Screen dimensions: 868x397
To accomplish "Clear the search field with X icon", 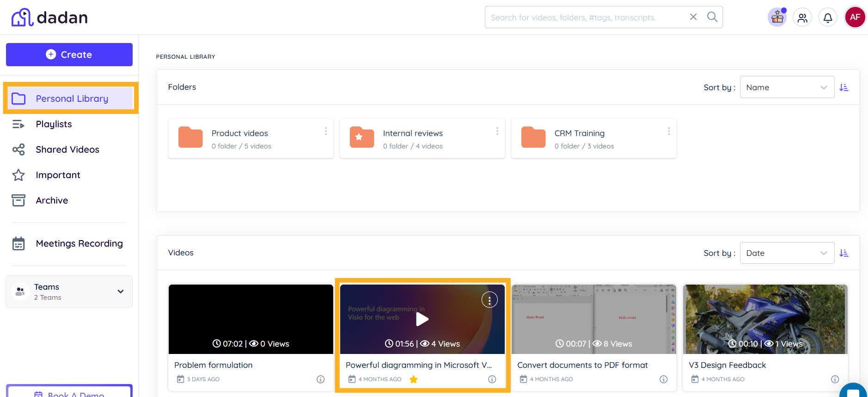I will (x=693, y=17).
